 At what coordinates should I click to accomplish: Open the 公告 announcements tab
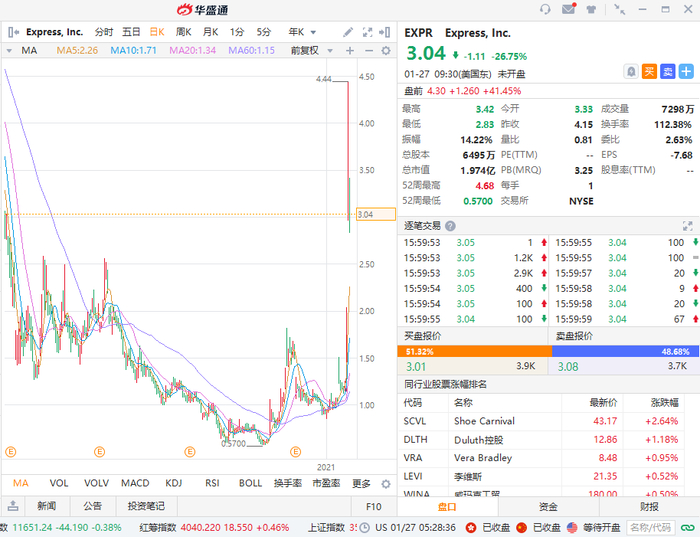pyautogui.click(x=92, y=506)
